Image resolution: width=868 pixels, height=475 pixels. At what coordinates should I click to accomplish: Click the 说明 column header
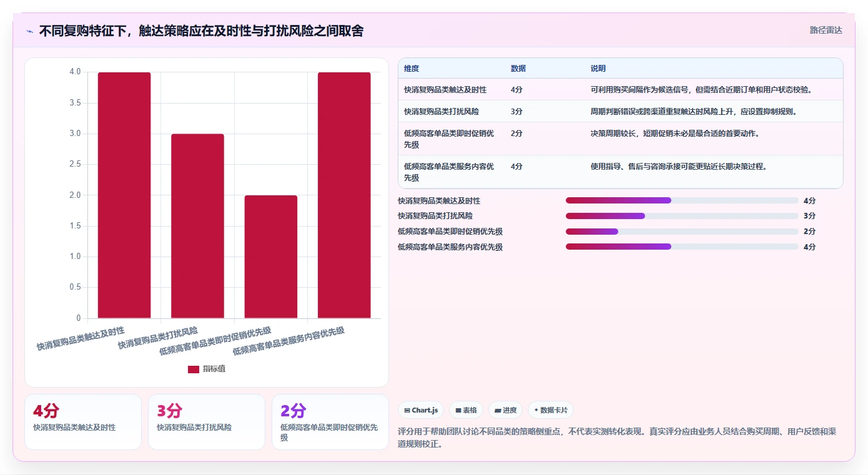598,69
